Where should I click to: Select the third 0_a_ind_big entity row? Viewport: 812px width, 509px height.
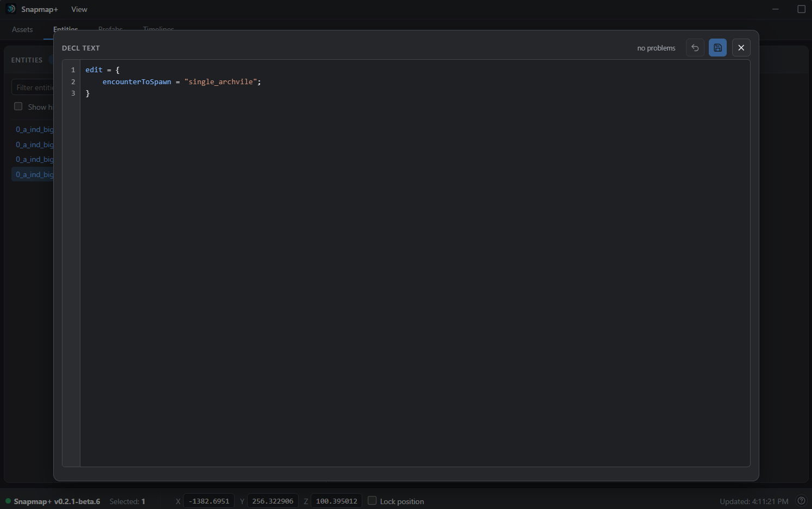pyautogui.click(x=33, y=159)
